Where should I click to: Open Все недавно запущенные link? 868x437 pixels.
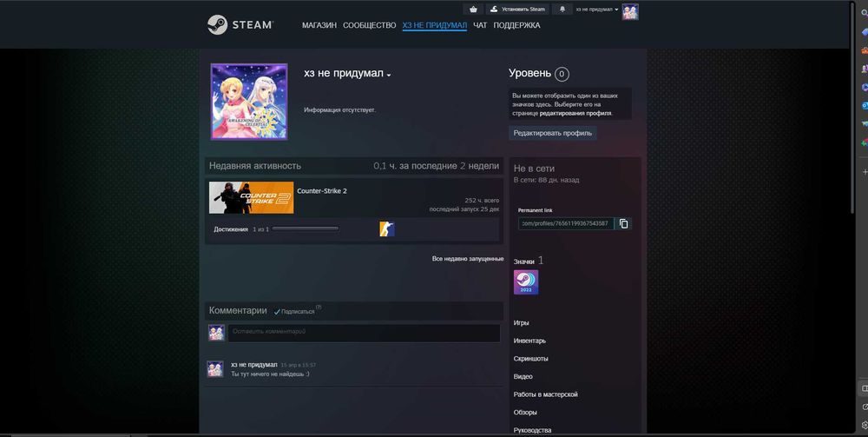(x=468, y=259)
